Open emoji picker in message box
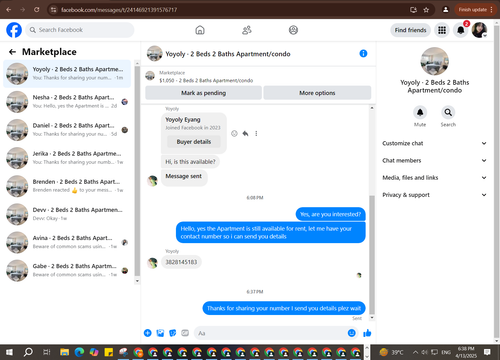The image size is (500, 360). tap(351, 333)
